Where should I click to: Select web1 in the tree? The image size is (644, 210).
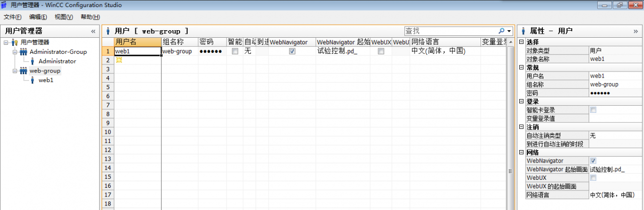(46, 80)
